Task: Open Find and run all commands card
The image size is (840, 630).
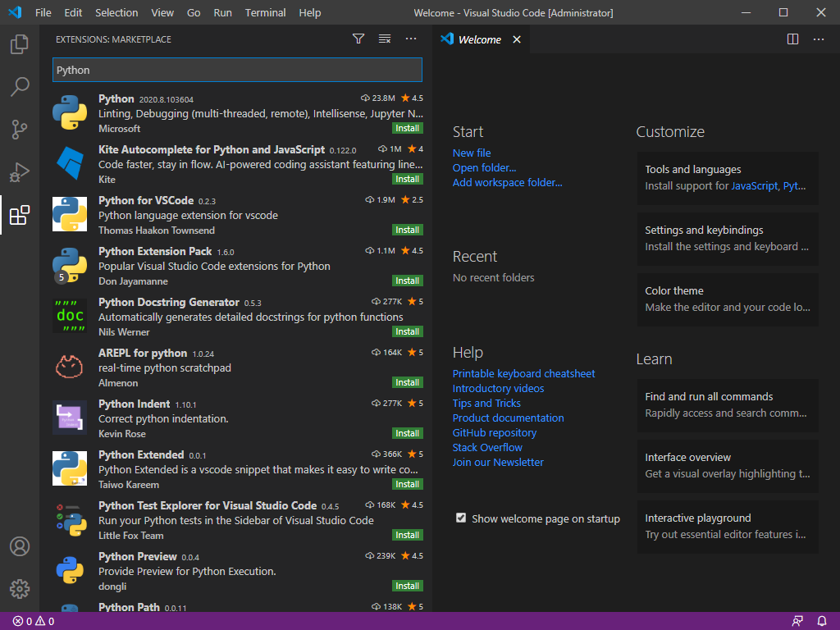Action: 728,405
